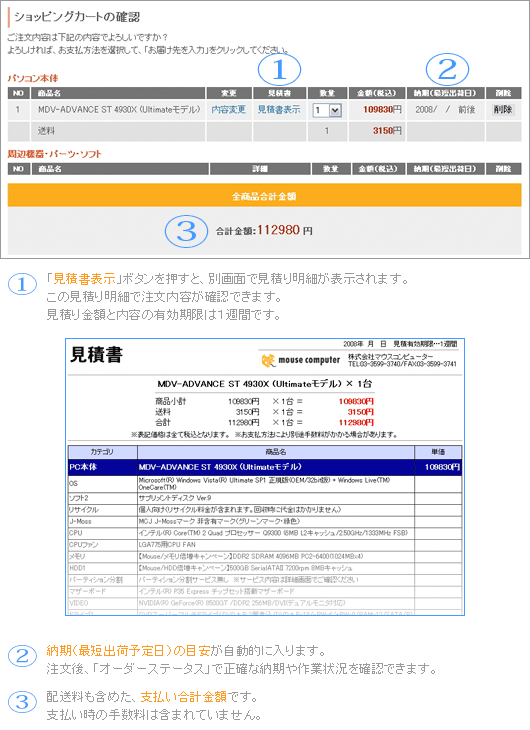
Task: Click the 3150円 shipping amount in the cart
Action: [x=387, y=131]
